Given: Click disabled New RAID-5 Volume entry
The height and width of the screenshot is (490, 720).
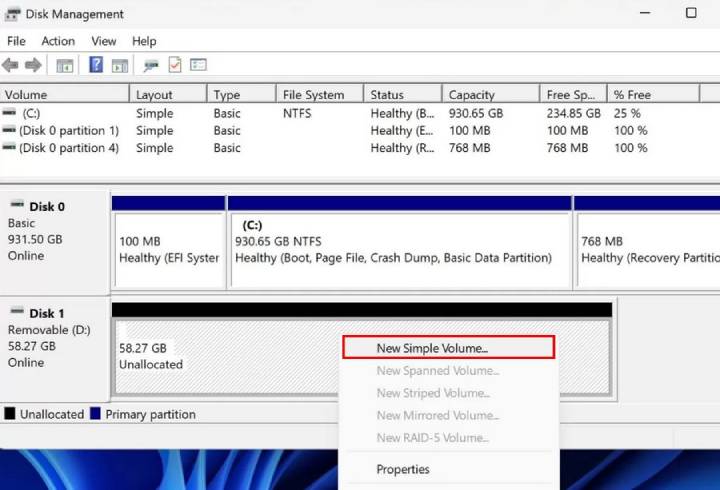Looking at the screenshot, I should (x=448, y=438).
